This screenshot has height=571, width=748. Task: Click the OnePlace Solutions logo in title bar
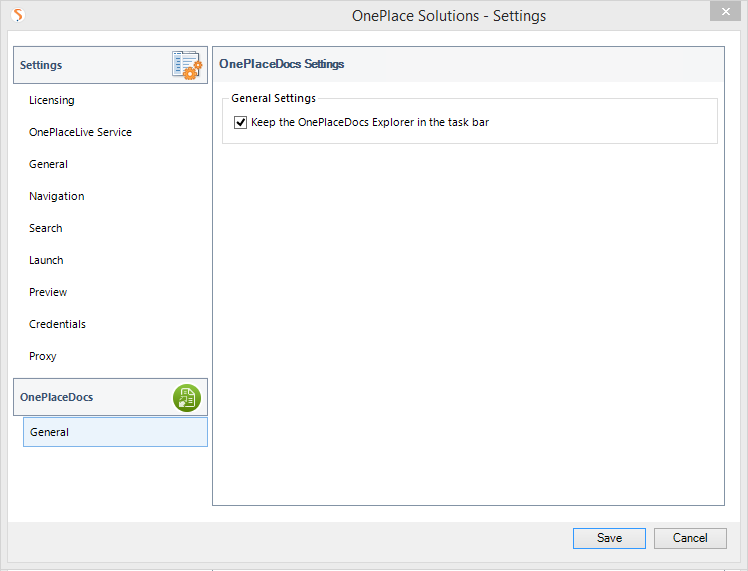click(x=18, y=15)
